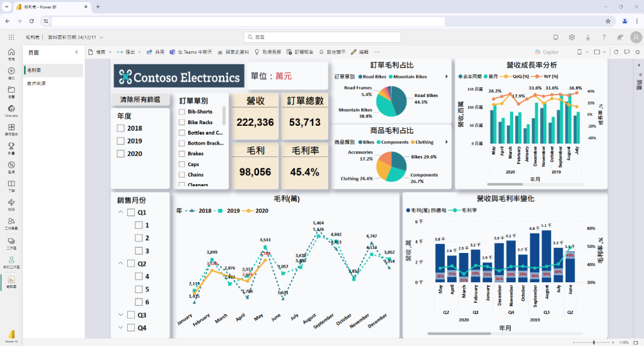Click the zoom slider in status bar
The height and width of the screenshot is (346, 644).
tap(593, 342)
